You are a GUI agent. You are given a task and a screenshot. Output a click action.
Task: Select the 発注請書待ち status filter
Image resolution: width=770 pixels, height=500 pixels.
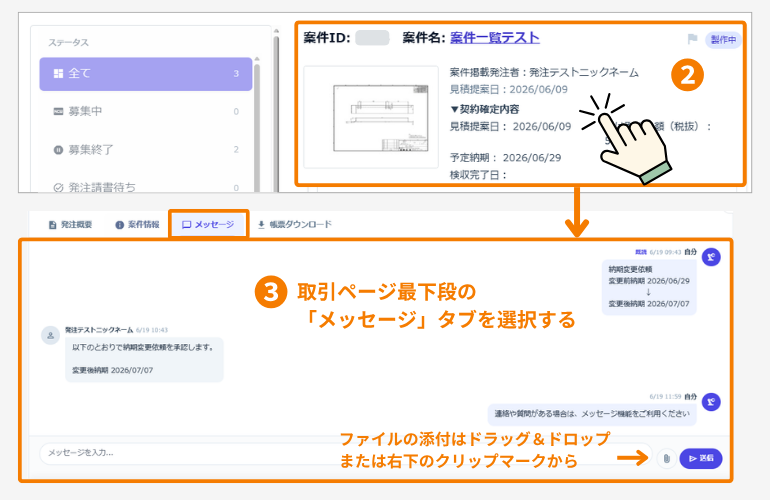[x=145, y=187]
